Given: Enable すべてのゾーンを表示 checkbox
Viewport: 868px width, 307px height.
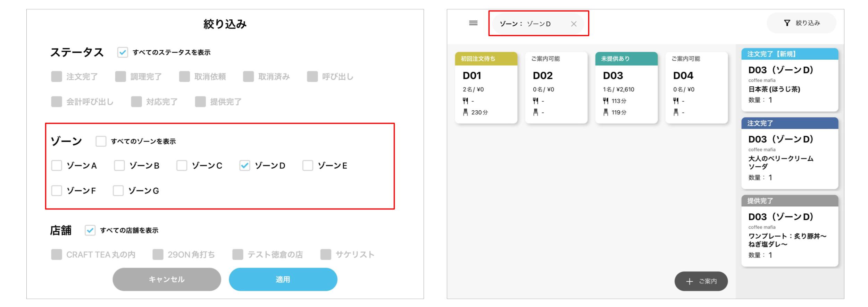Looking at the screenshot, I should point(101,141).
